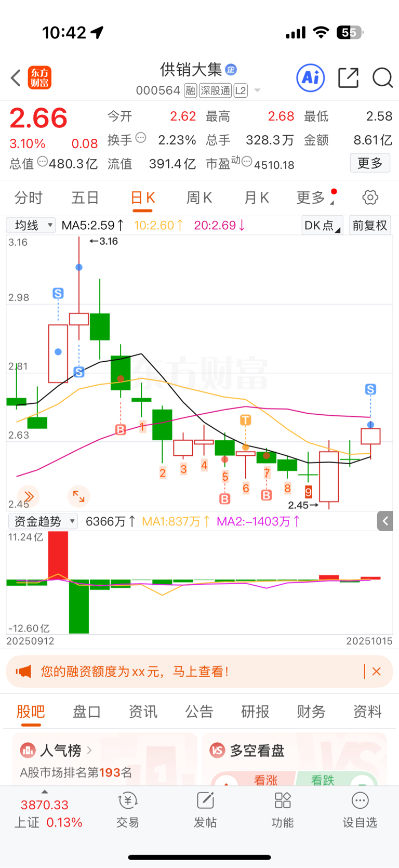Viewport: 399px width, 868px height.
Task: Open the 研报 tab
Action: coord(255,712)
